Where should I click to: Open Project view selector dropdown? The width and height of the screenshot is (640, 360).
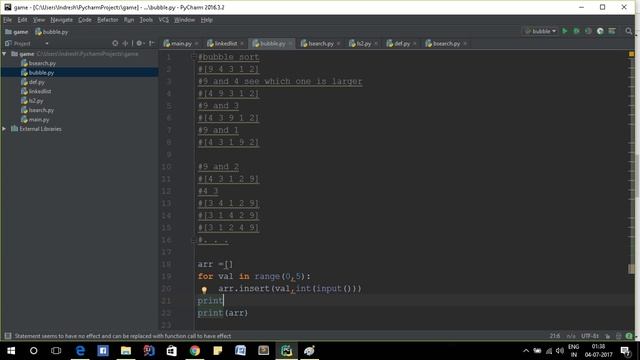tap(47, 43)
